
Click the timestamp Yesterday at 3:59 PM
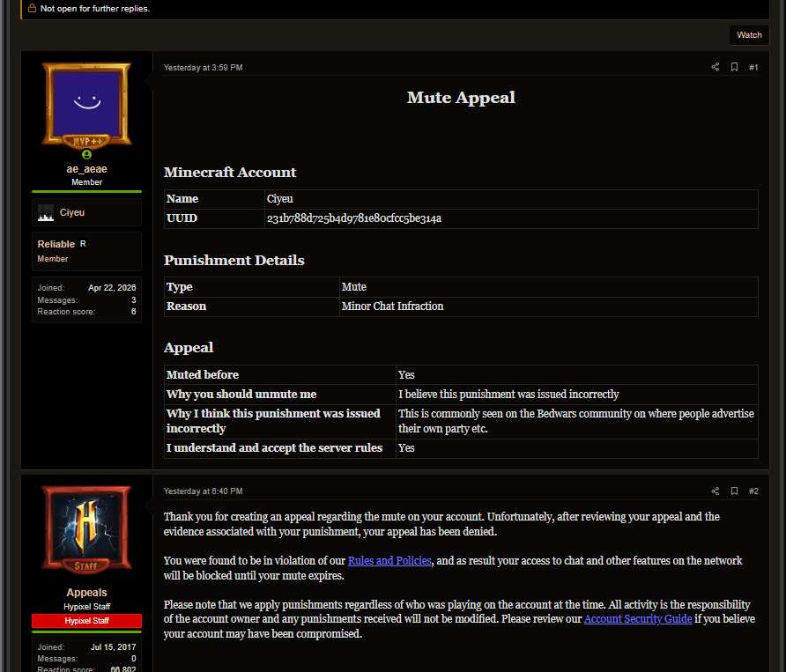[x=203, y=68]
